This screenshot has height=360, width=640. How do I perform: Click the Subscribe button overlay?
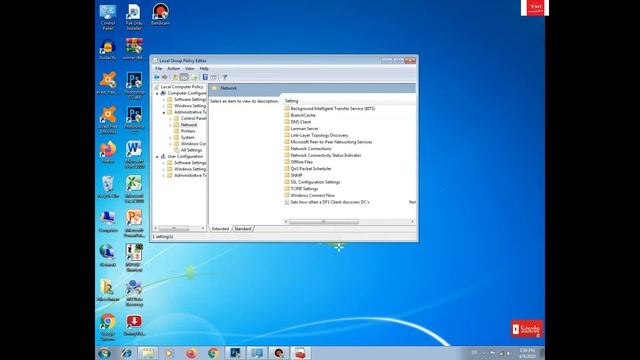click(527, 329)
